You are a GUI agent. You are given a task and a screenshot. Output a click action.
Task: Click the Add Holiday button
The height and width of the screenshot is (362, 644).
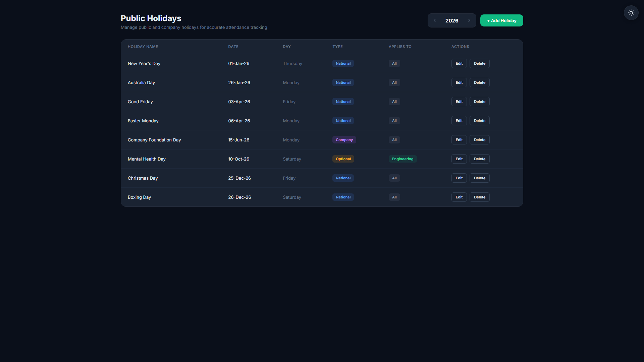[501, 20]
